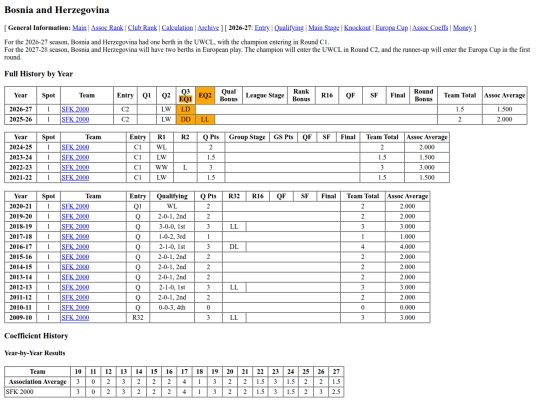The width and height of the screenshot is (540, 405).
Task: Select the SFK 2000 coefficient table row label
Action: [x=38, y=392]
